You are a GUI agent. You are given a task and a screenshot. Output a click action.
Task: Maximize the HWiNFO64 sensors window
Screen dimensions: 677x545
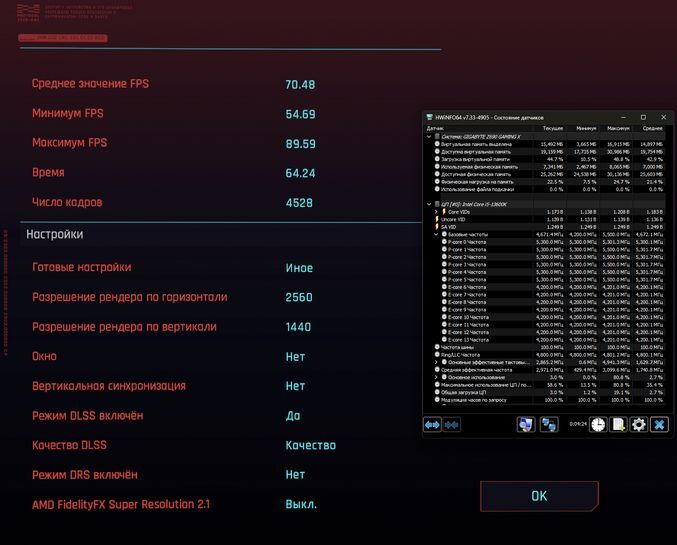pyautogui.click(x=642, y=117)
